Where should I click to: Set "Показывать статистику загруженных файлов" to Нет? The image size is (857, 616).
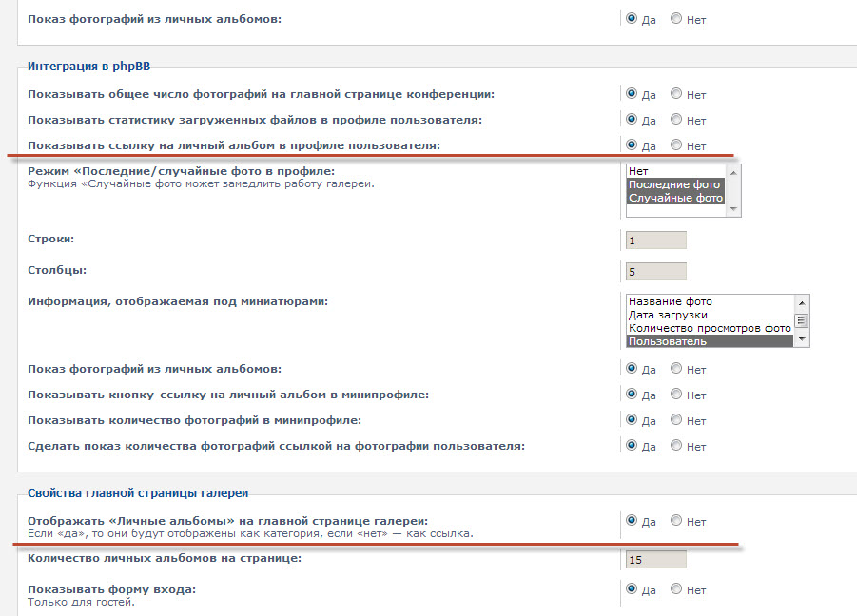pyautogui.click(x=676, y=120)
